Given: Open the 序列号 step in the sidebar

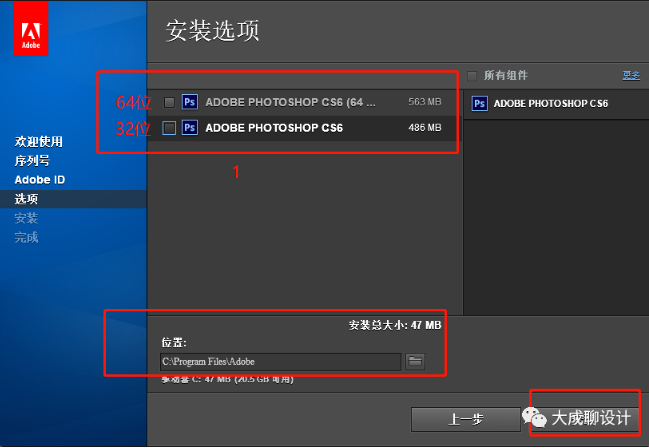Looking at the screenshot, I should point(31,160).
